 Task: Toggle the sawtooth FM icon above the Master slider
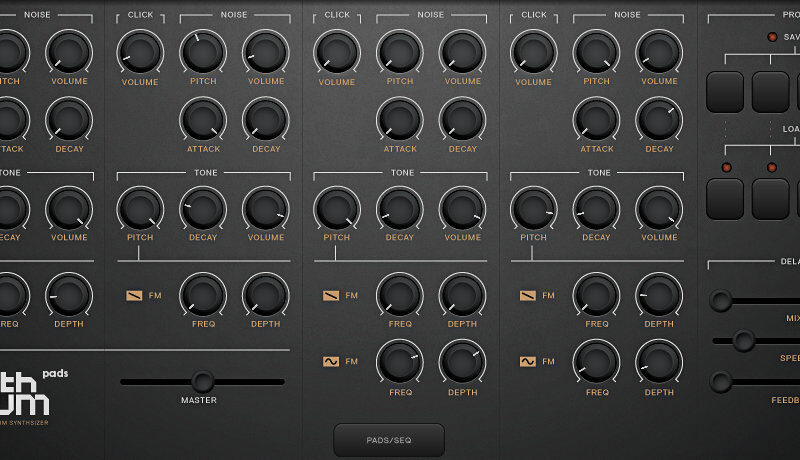[135, 295]
